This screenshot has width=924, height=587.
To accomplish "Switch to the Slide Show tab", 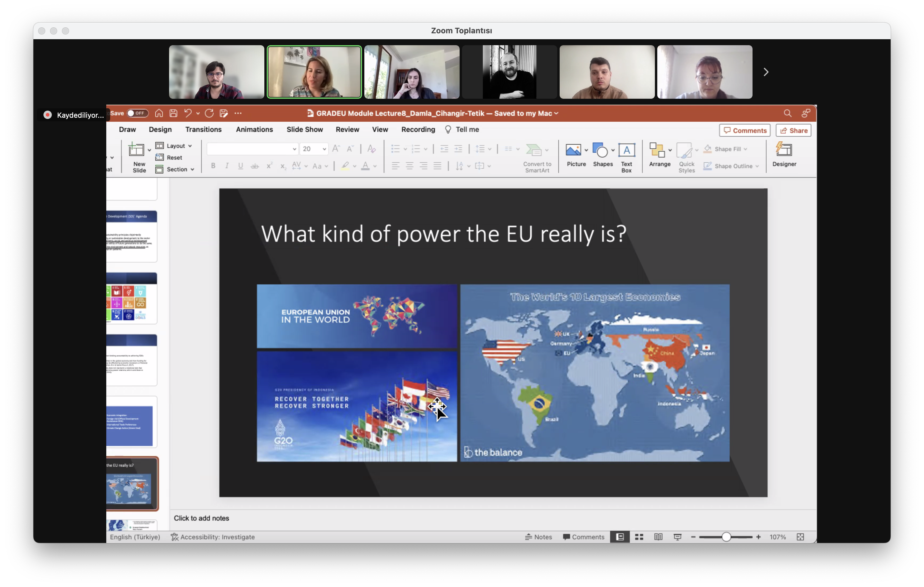I will (x=304, y=130).
